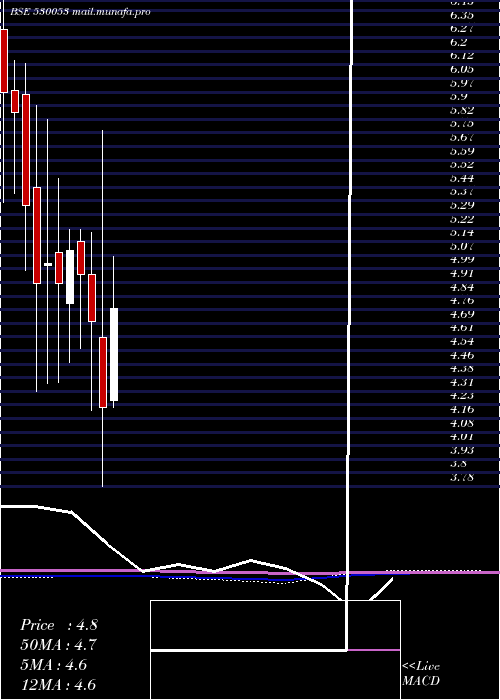
Task: Select the "12MA : 4.6" readout
Action: (59, 685)
